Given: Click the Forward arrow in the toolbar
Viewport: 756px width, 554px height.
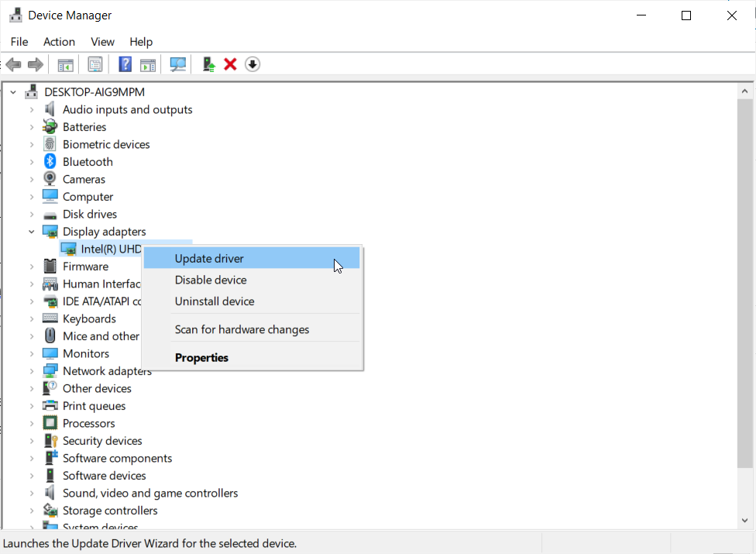Looking at the screenshot, I should pos(36,64).
